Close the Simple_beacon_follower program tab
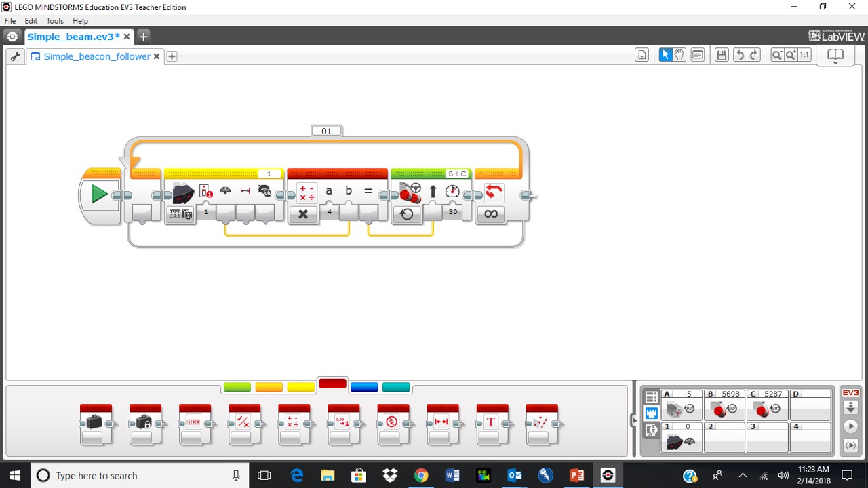Screen dimensions: 868x488 coord(157,56)
